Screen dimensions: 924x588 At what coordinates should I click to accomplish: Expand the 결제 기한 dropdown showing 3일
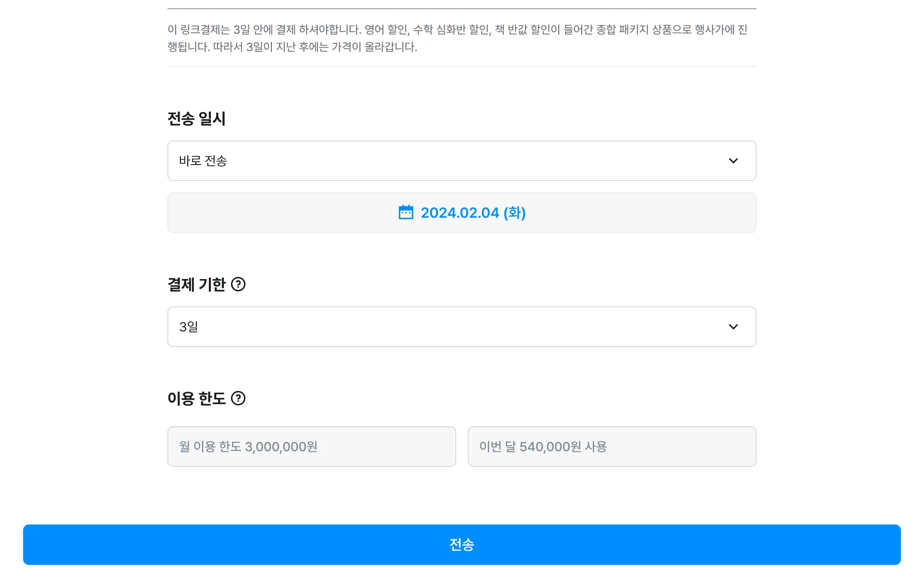(461, 327)
